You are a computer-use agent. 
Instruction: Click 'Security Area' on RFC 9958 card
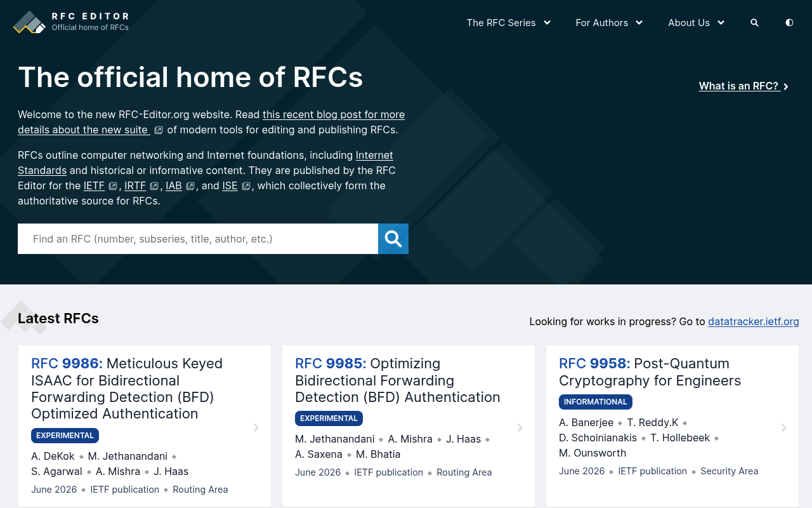(x=730, y=471)
